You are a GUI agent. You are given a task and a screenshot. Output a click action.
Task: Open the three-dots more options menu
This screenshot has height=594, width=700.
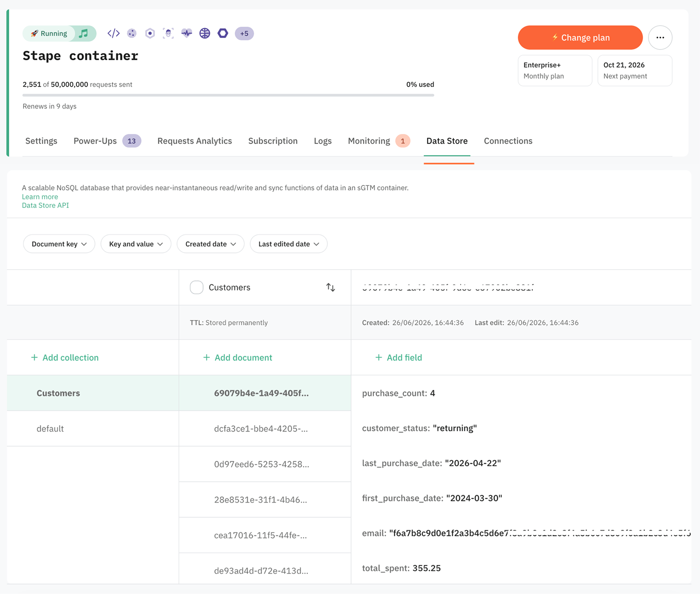click(660, 37)
